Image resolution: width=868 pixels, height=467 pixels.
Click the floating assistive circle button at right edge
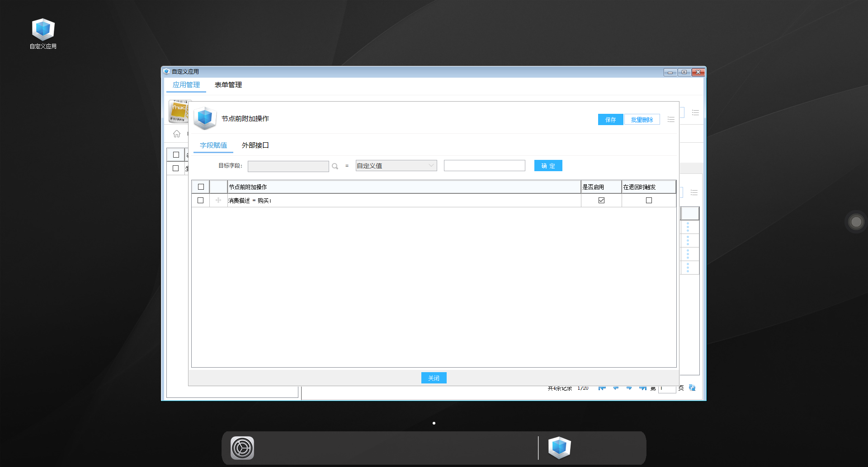(x=856, y=222)
